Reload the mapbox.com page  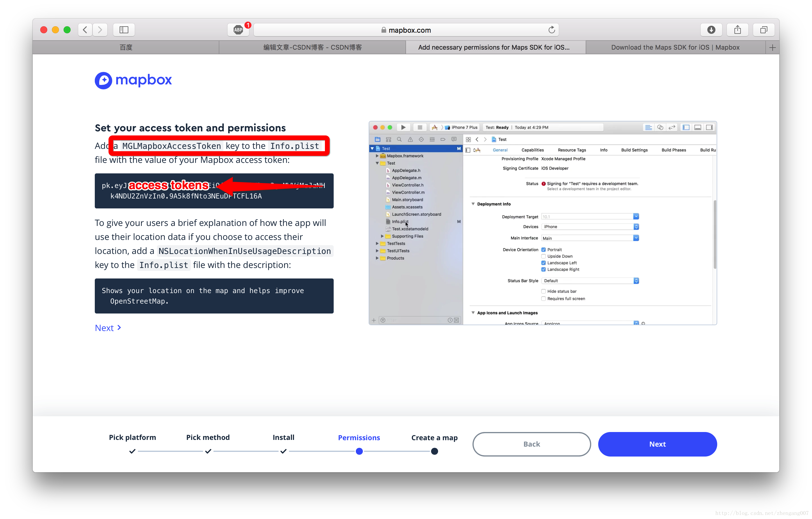click(551, 30)
